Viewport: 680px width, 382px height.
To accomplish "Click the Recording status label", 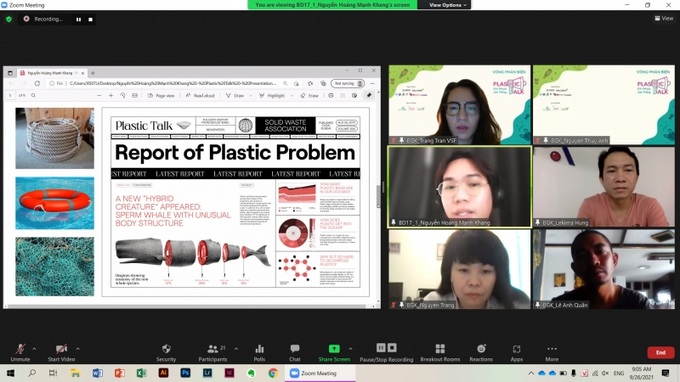I will (x=48, y=19).
